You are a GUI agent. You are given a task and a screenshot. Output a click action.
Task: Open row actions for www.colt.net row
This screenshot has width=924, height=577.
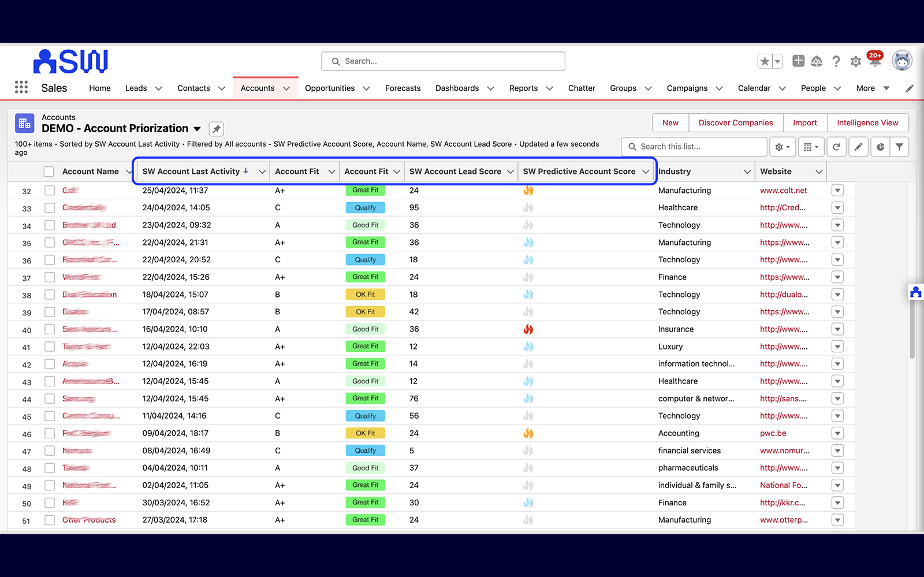[x=837, y=190]
